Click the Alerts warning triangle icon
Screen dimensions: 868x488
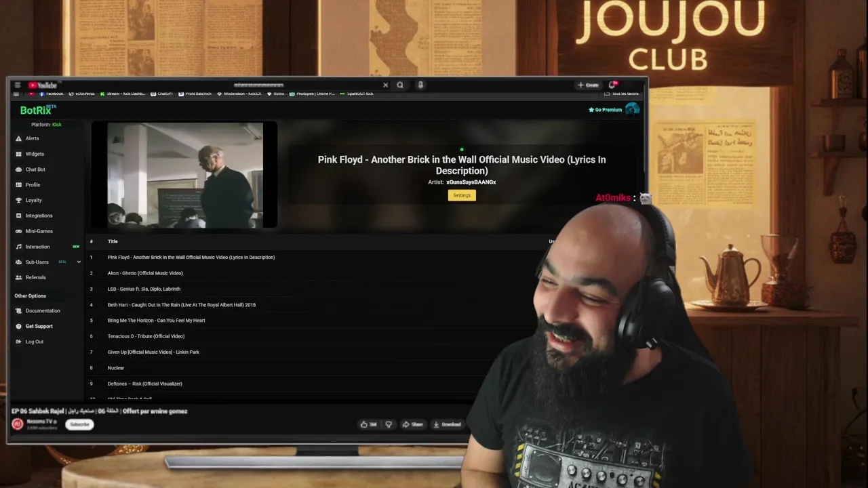pyautogui.click(x=19, y=138)
